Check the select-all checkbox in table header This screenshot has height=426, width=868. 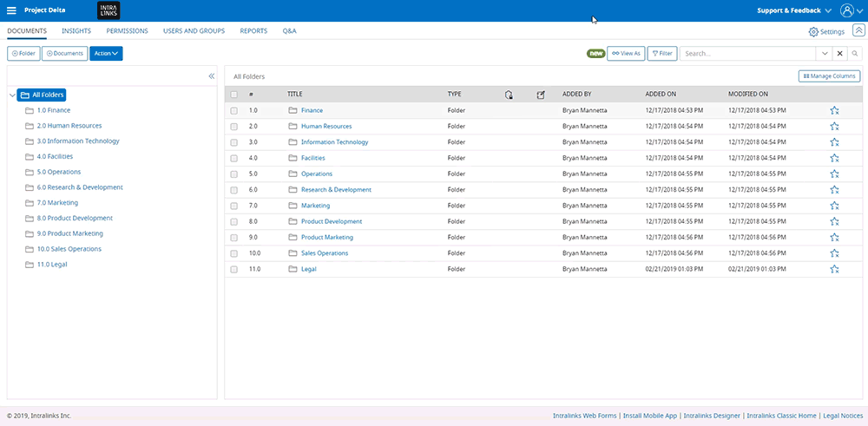(x=233, y=95)
